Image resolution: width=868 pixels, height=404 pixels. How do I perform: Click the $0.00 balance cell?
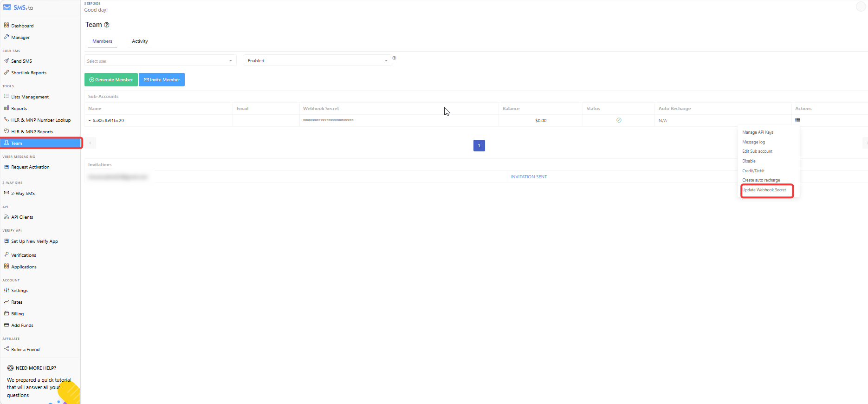pyautogui.click(x=541, y=121)
